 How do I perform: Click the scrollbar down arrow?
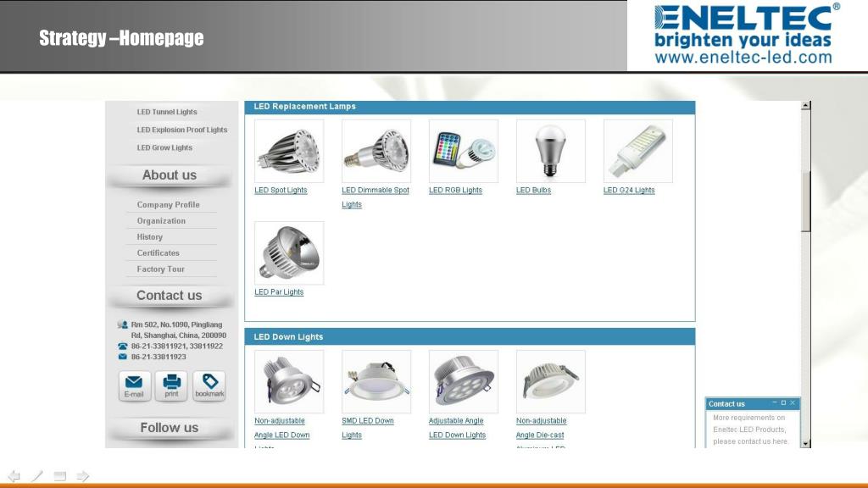[x=806, y=443]
